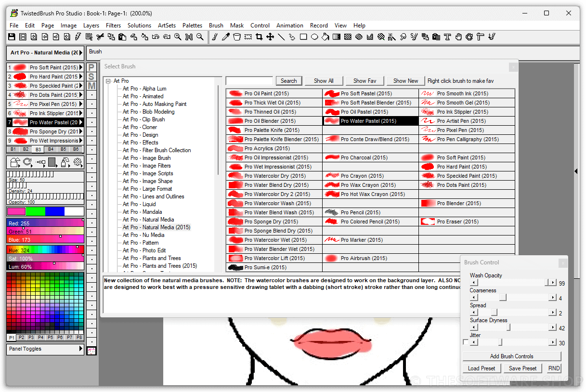Image resolution: width=586 pixels, height=392 pixels.
Task: Click the brush search text field
Action: (x=249, y=81)
